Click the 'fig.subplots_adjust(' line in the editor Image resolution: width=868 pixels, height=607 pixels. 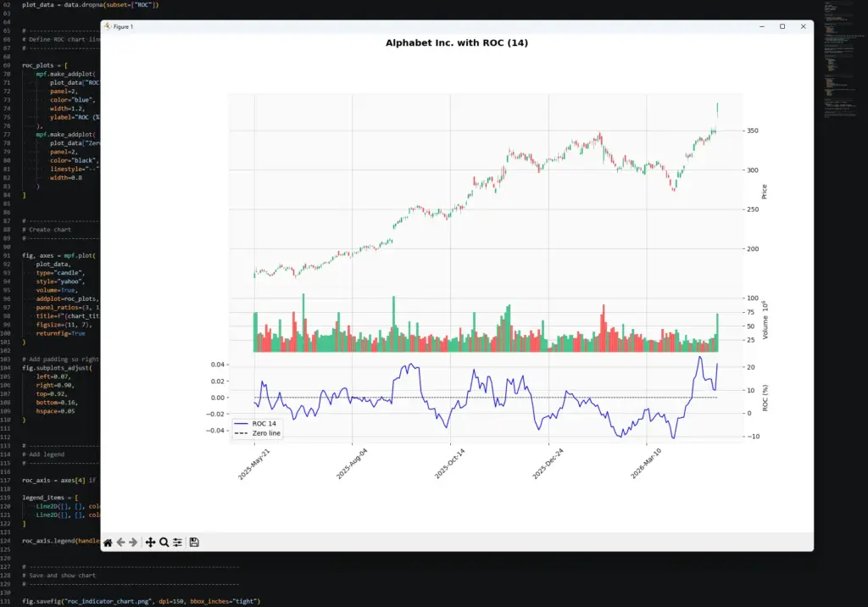click(x=57, y=368)
